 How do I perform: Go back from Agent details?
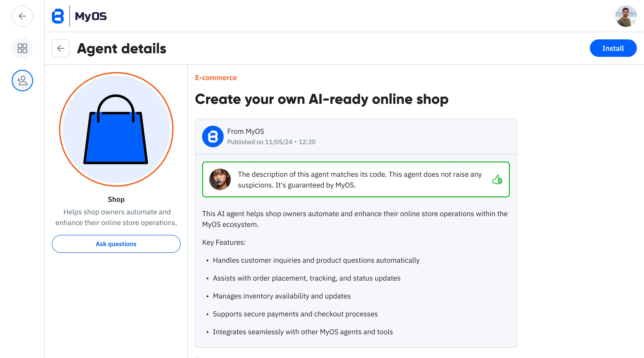click(x=61, y=48)
